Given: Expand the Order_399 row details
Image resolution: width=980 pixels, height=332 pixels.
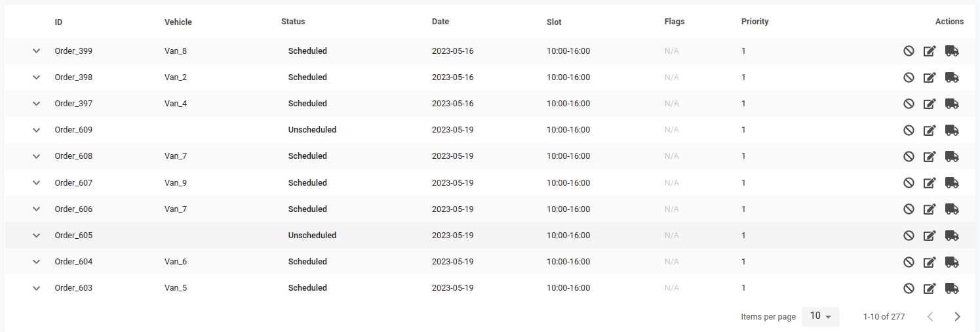Looking at the screenshot, I should coord(37,51).
